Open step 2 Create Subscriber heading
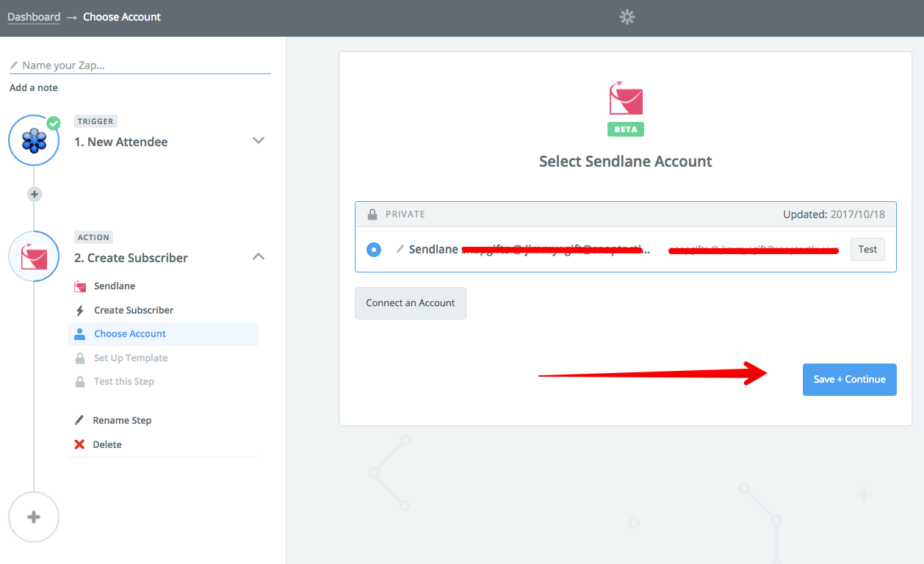 pos(131,258)
